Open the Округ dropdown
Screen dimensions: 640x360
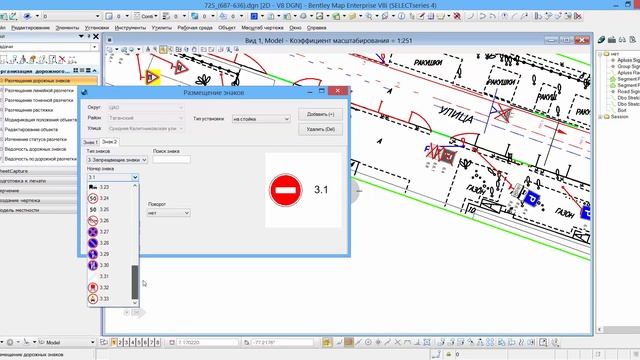(x=146, y=108)
